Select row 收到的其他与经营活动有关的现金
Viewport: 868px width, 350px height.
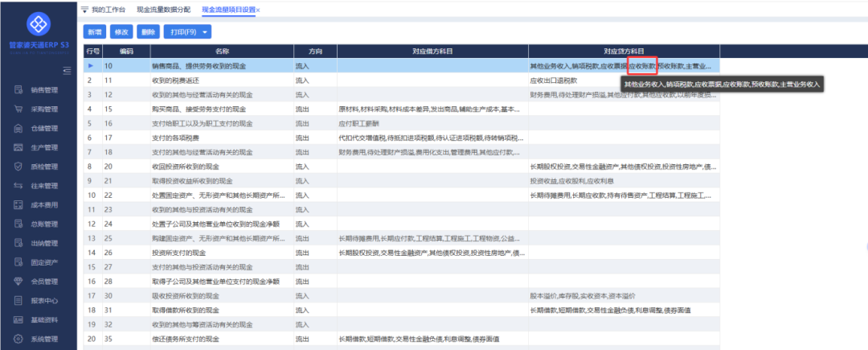tap(402, 95)
